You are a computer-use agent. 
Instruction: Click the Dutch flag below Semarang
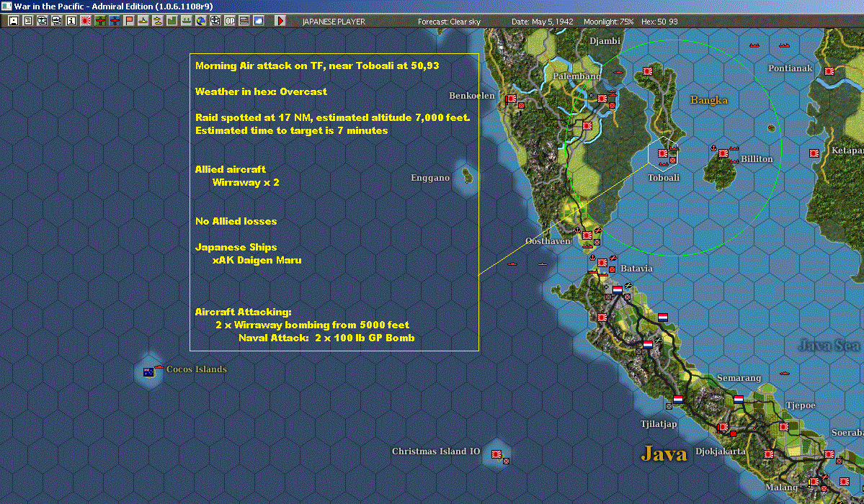[739, 400]
